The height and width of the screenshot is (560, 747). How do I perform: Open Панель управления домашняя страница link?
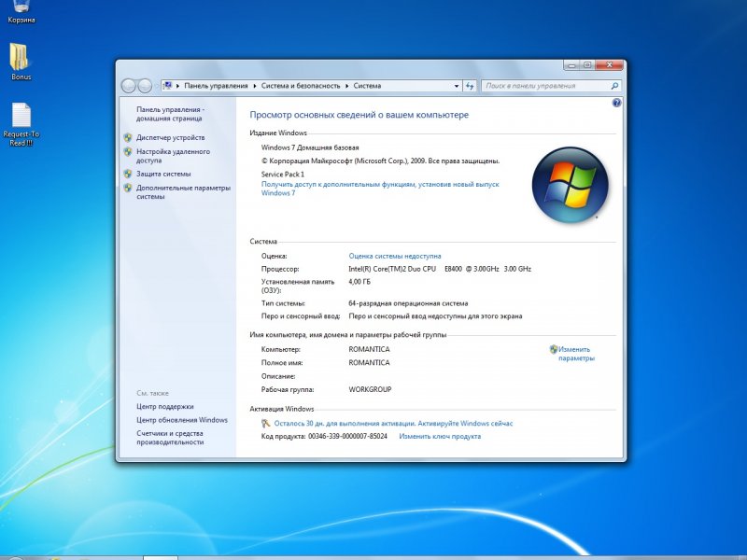point(170,114)
